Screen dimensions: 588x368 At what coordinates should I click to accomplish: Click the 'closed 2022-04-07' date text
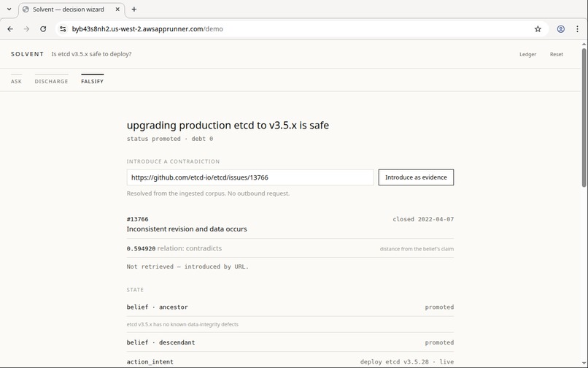pyautogui.click(x=423, y=219)
